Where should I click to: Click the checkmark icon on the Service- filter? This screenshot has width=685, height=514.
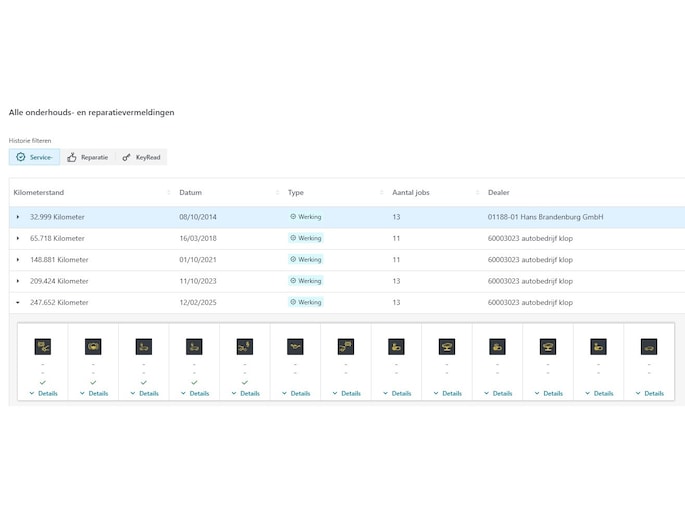pos(21,157)
